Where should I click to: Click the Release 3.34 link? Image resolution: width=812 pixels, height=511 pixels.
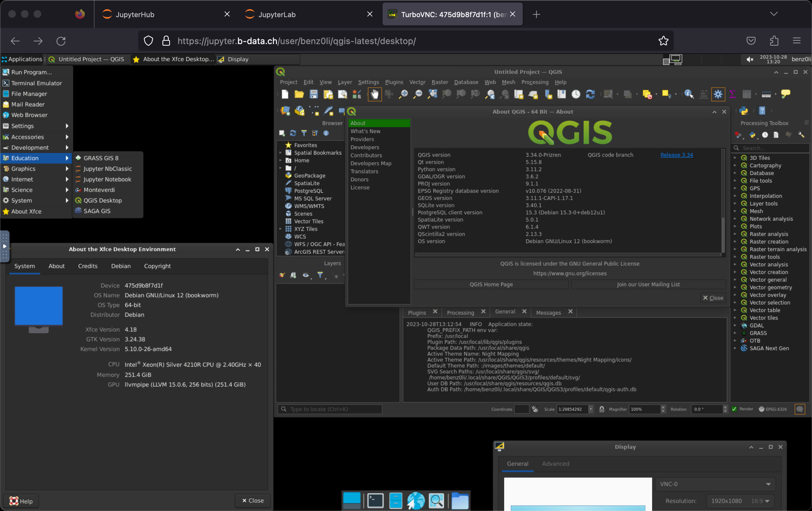click(676, 155)
